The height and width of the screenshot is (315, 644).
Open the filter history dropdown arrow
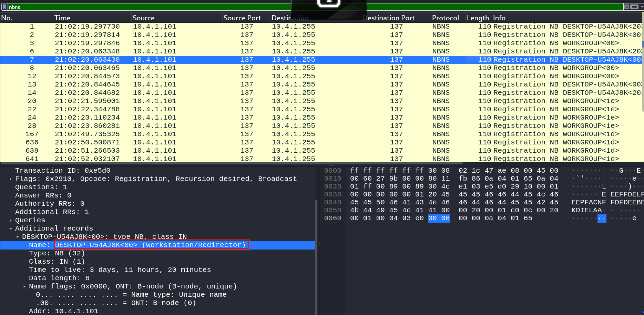[642, 7]
